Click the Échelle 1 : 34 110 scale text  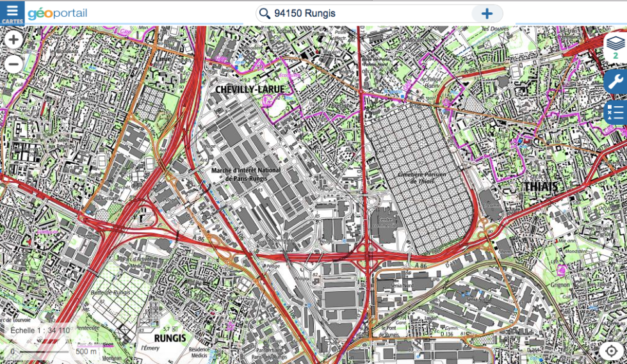point(40,331)
